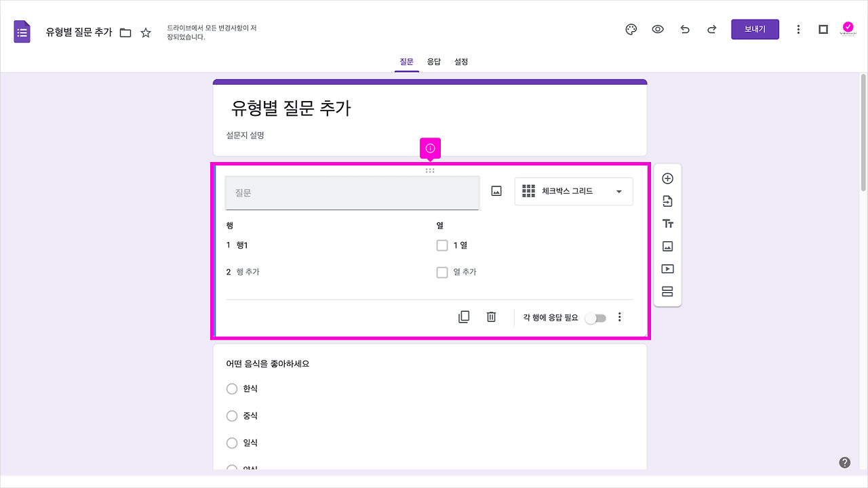Viewport: 868px width, 488px height.
Task: Add title and description using Tt icon
Action: 667,223
